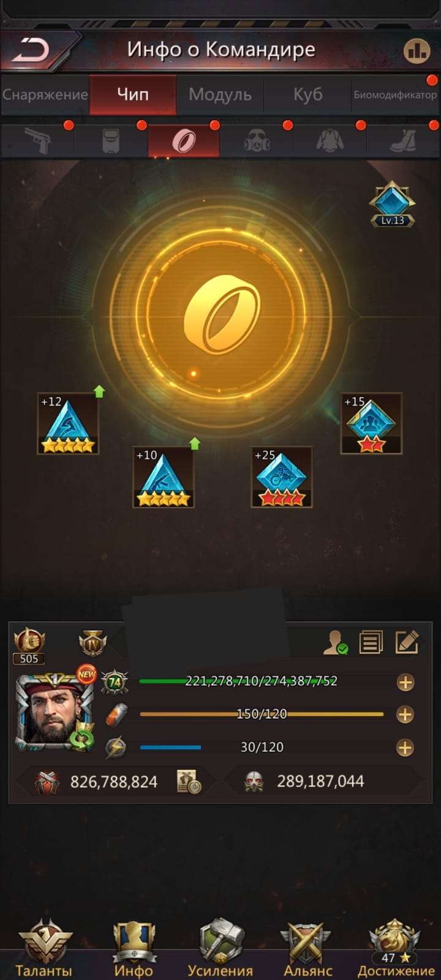Open the Снаряжение tab
Image resolution: width=441 pixels, height=980 pixels.
point(45,94)
